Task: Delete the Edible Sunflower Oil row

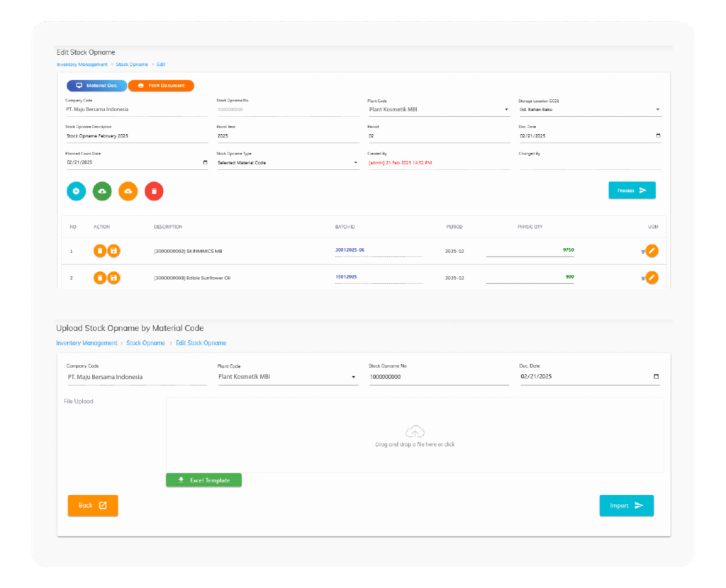Action: [100, 278]
